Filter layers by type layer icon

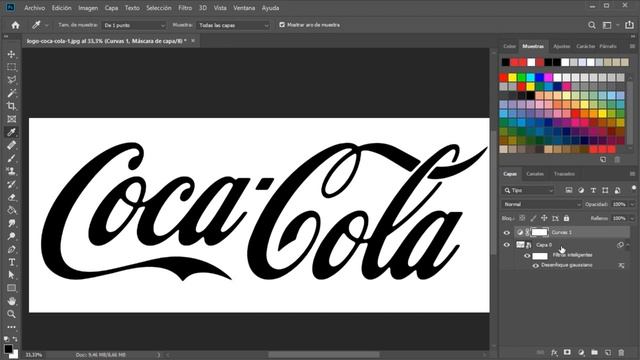point(593,190)
